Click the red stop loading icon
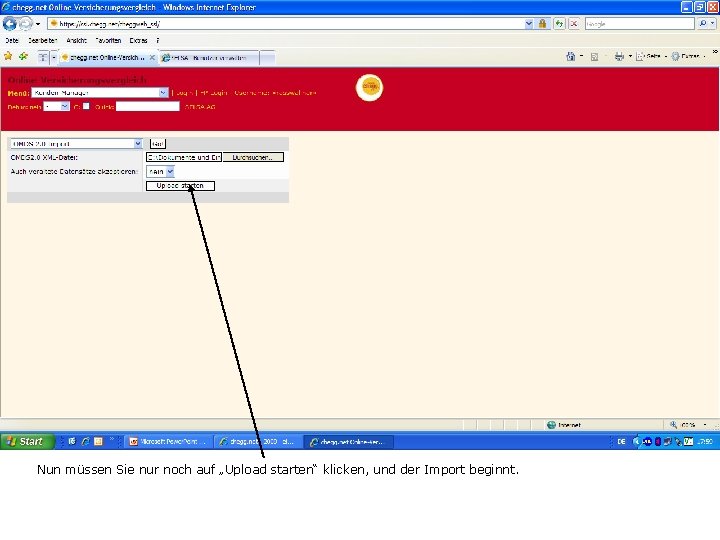The image size is (720, 540). (x=574, y=23)
